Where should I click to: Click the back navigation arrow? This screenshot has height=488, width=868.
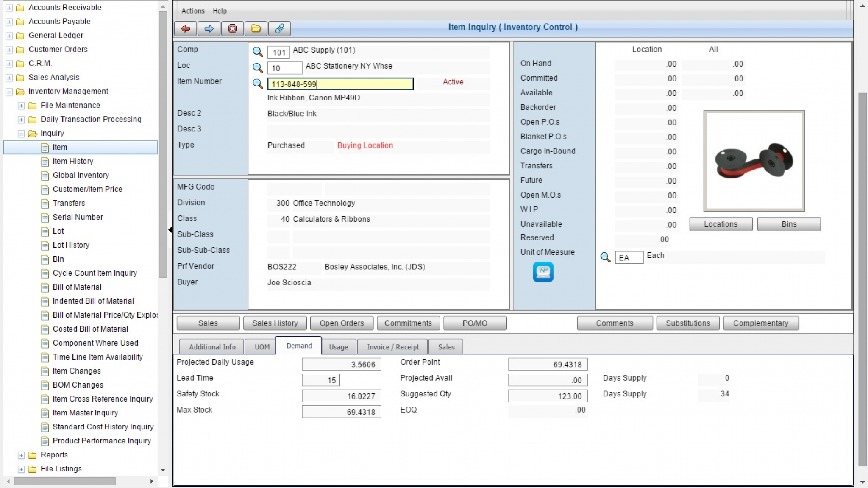click(185, 28)
